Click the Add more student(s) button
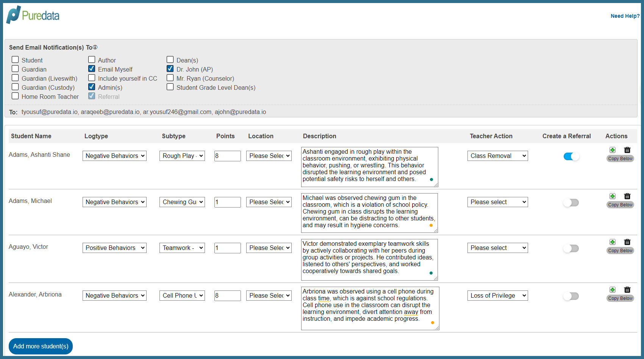644x359 pixels. click(x=41, y=346)
